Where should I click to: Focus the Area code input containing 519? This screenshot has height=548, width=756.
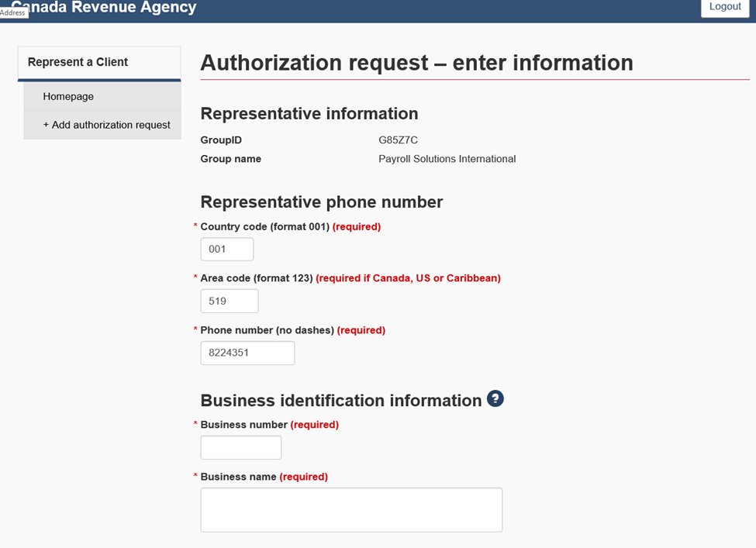[x=229, y=302]
